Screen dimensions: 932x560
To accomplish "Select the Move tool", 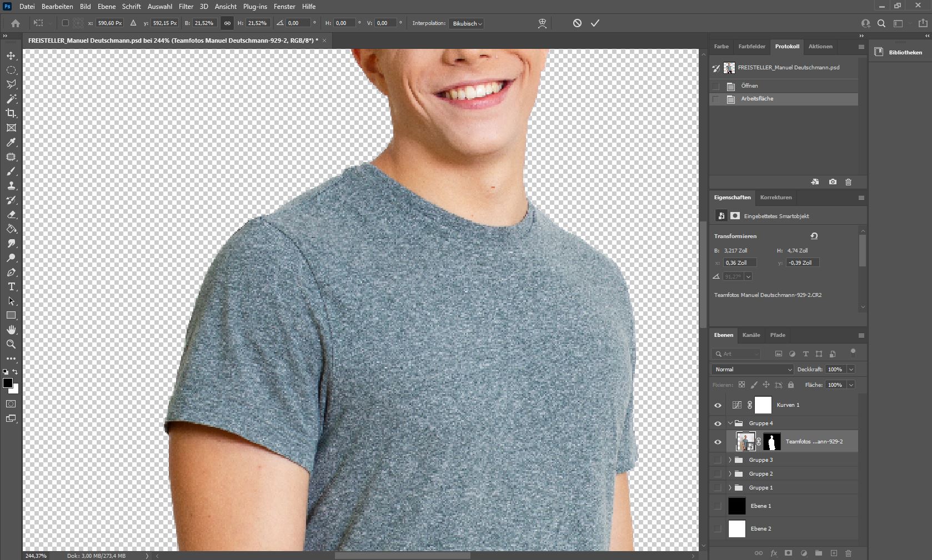I will 11,56.
